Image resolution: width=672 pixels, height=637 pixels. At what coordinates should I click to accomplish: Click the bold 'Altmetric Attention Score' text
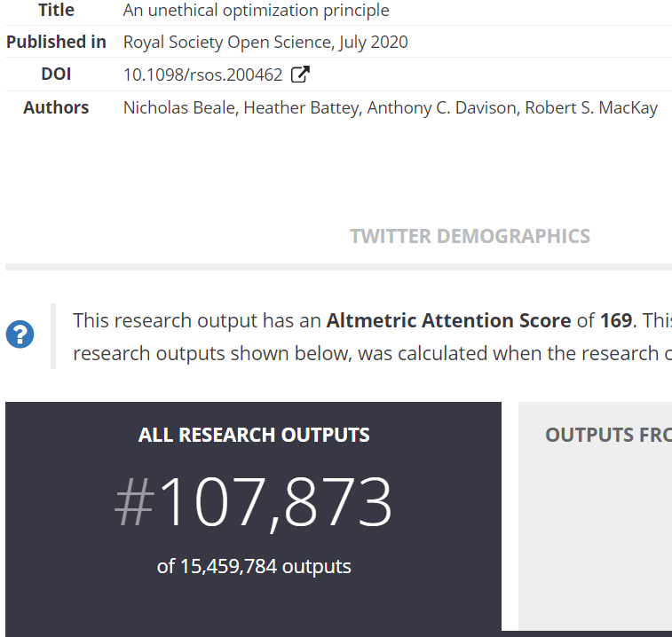pyautogui.click(x=448, y=320)
